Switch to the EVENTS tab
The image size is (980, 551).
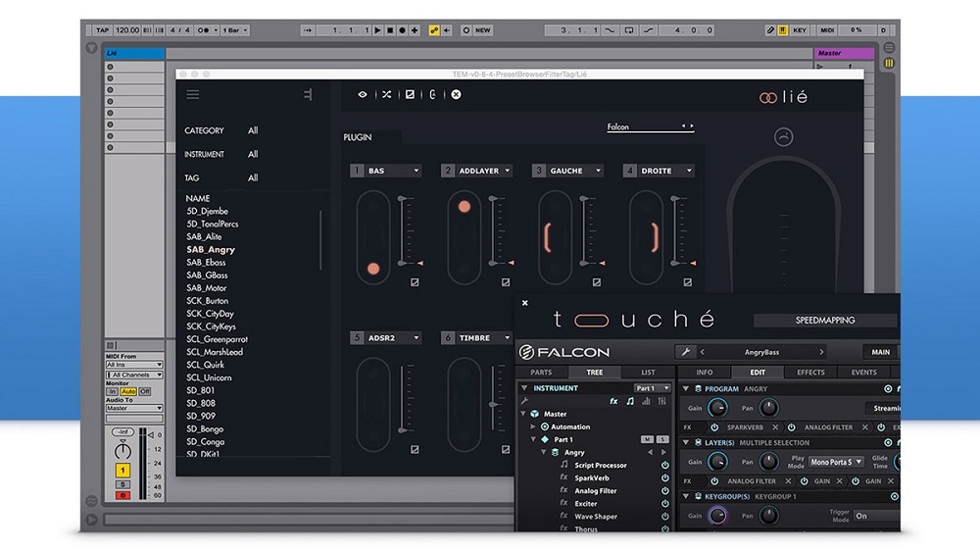(x=863, y=373)
